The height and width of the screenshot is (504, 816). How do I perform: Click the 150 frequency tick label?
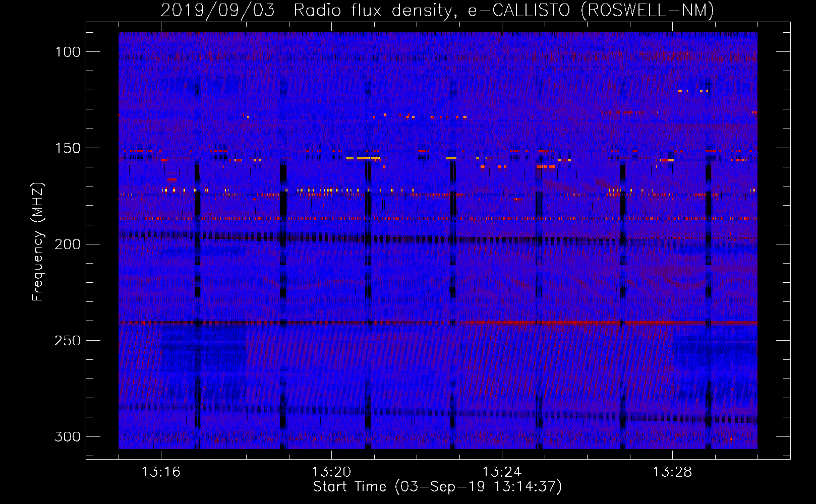[68, 148]
